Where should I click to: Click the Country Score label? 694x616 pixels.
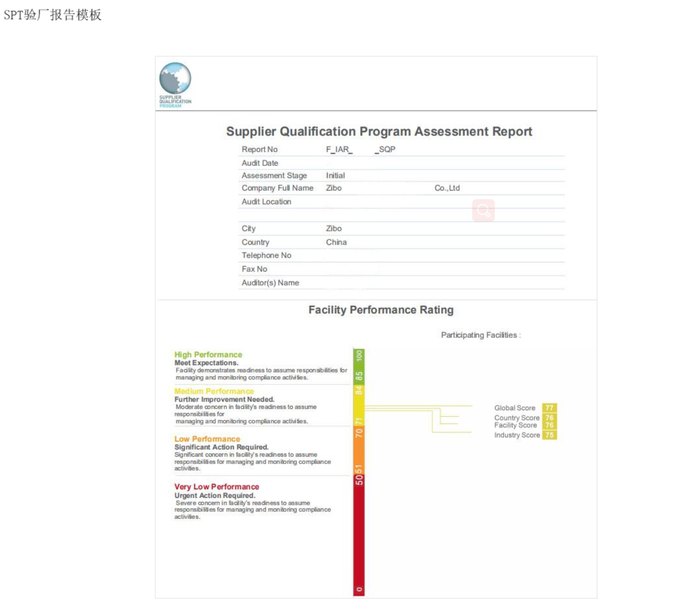coord(517,418)
